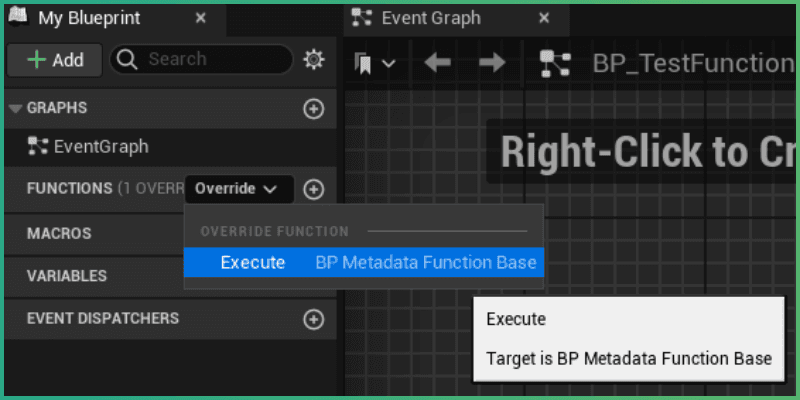This screenshot has width=800, height=400.
Task: Add a new graph with plus icon
Action: [x=313, y=108]
